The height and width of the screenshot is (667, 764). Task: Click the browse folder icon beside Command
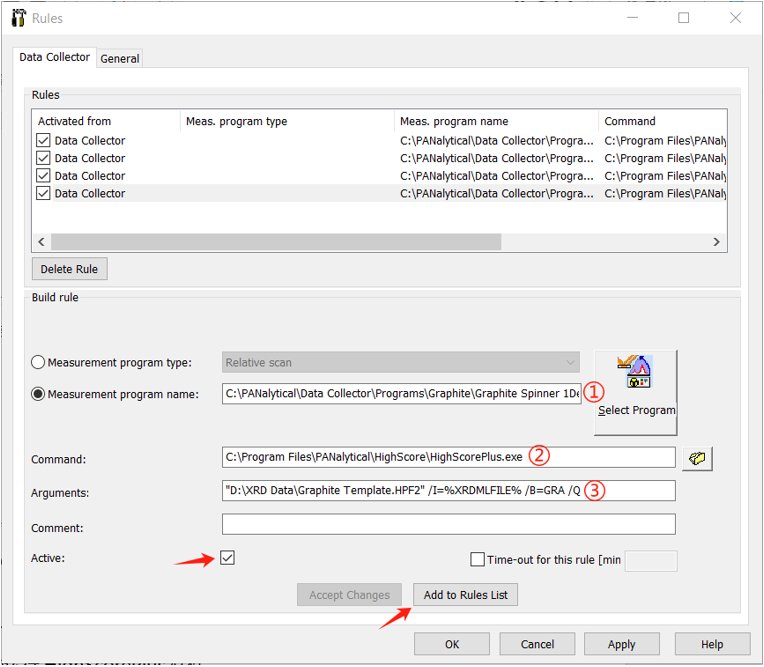coord(697,458)
